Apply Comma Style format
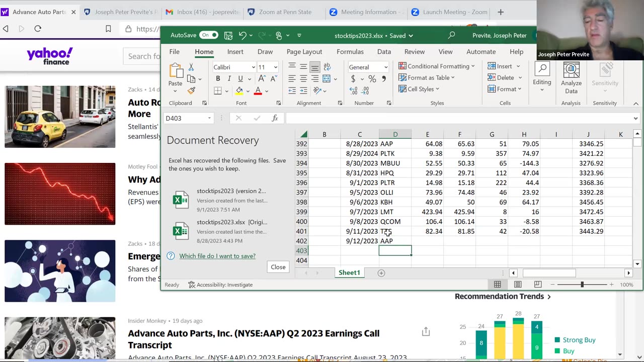 [384, 79]
